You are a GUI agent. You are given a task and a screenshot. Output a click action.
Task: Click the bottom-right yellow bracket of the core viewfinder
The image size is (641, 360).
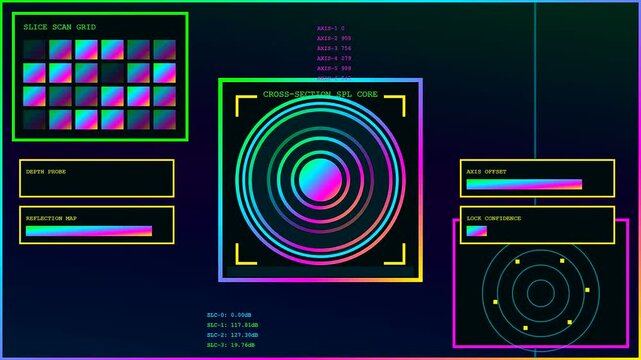(395, 254)
